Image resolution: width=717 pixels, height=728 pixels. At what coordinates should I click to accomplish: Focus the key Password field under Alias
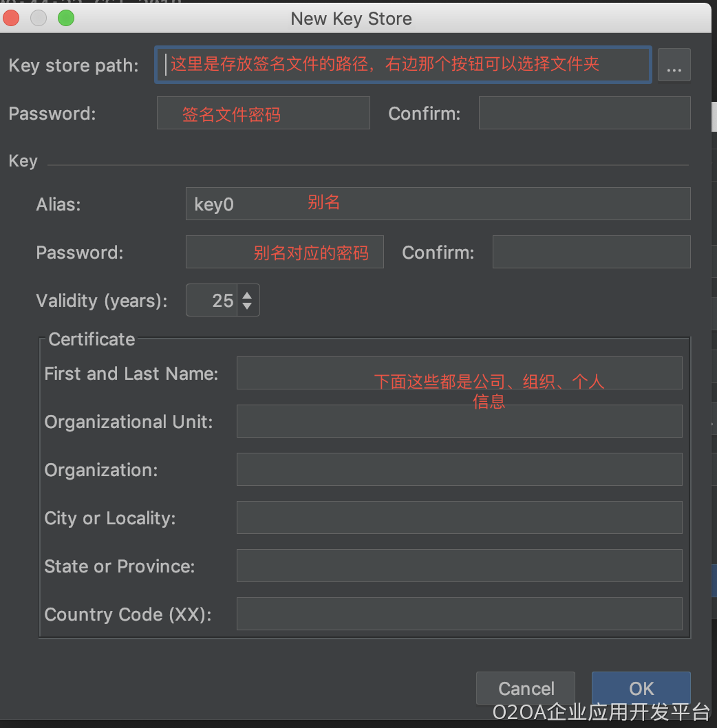pos(284,253)
